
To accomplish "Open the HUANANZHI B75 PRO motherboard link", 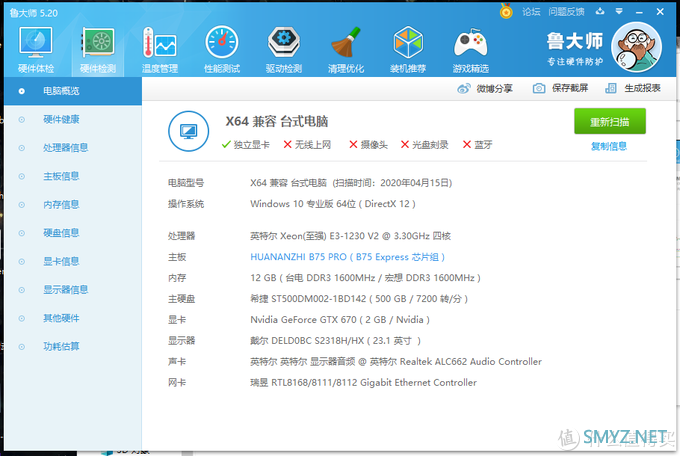I will [x=347, y=257].
